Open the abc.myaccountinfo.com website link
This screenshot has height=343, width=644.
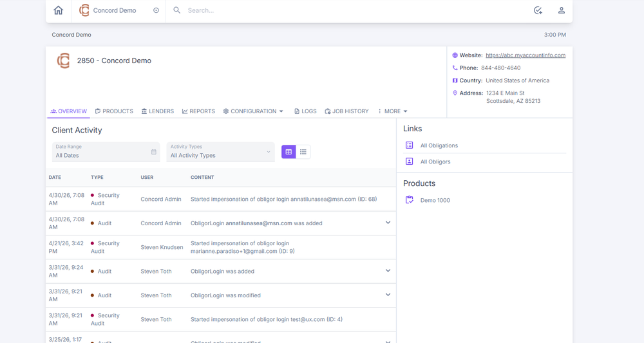(x=526, y=55)
